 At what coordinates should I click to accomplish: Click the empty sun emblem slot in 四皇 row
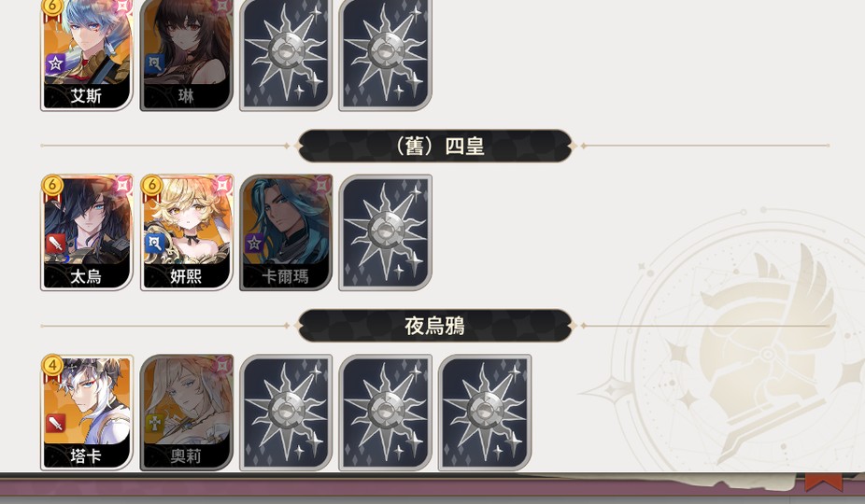pos(385,232)
